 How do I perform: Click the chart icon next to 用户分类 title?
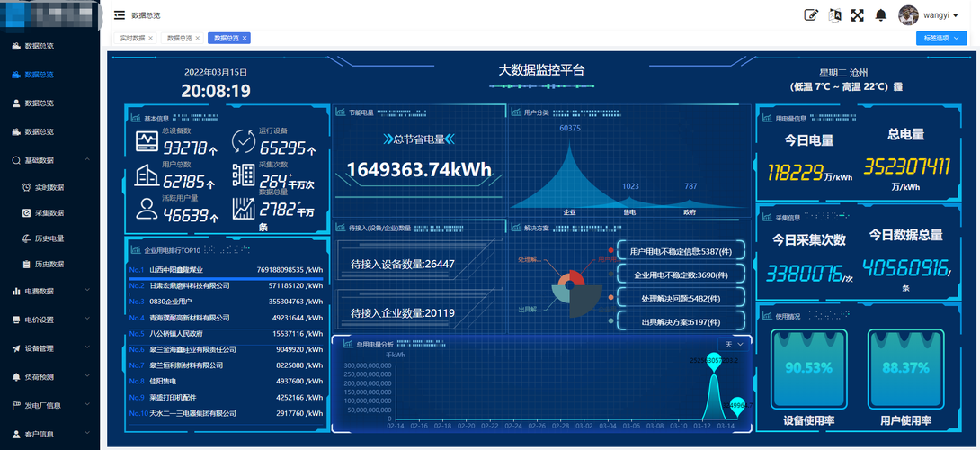(x=516, y=112)
